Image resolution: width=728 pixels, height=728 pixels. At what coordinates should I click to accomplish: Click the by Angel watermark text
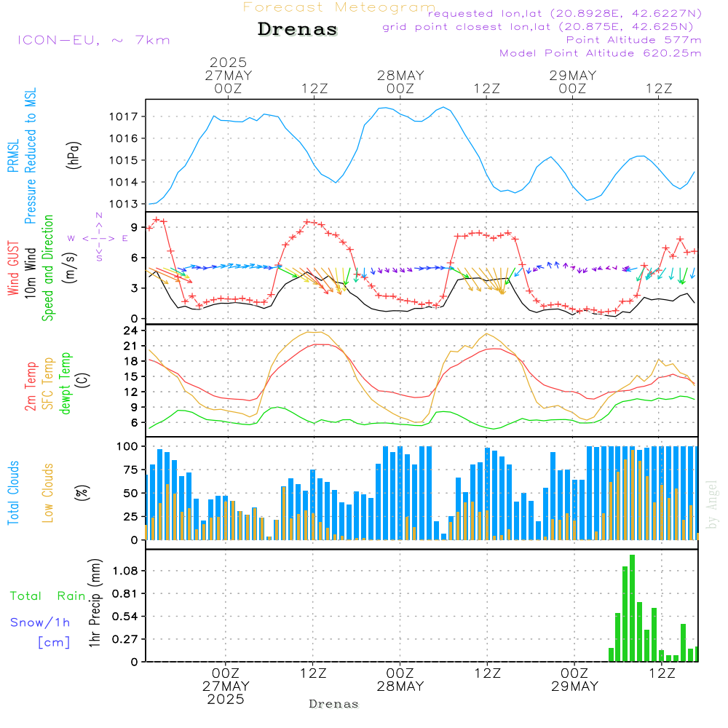pyautogui.click(x=712, y=505)
